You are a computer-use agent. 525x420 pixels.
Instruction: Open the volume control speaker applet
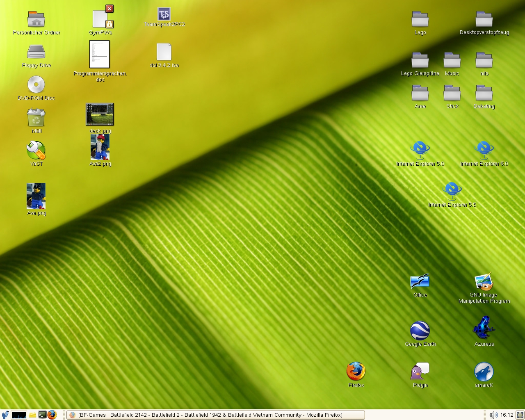[493, 415]
